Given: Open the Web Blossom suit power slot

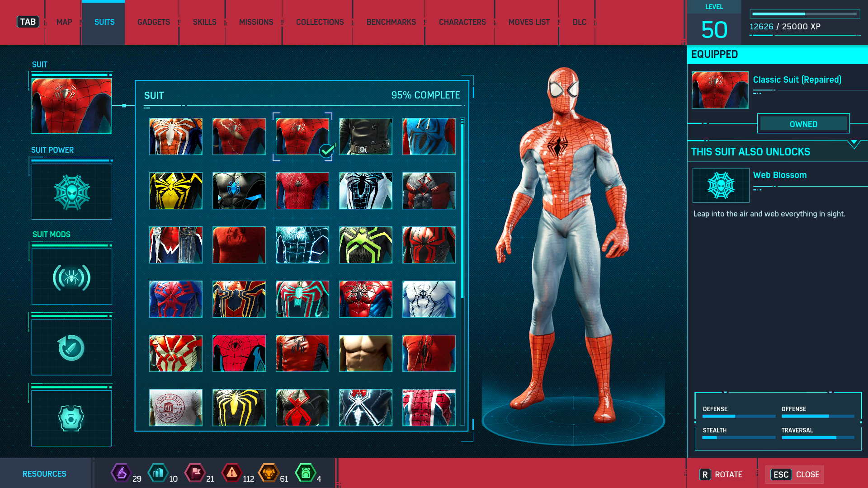Looking at the screenshot, I should [x=71, y=192].
